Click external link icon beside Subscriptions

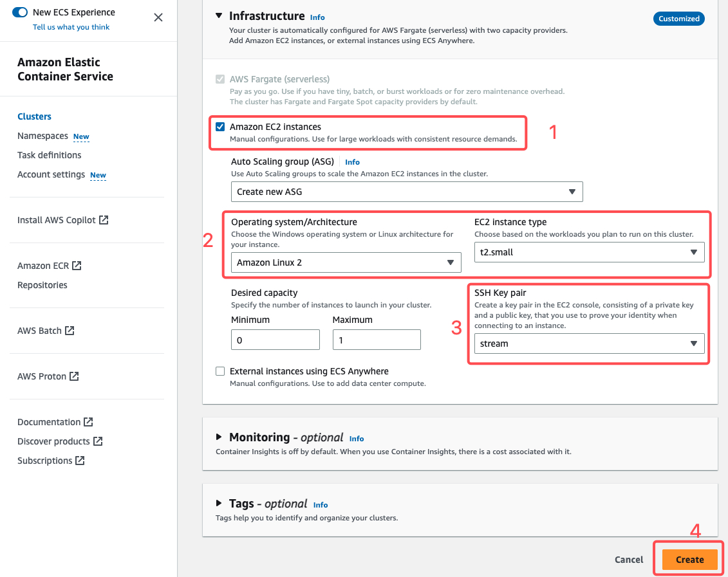[x=80, y=461]
